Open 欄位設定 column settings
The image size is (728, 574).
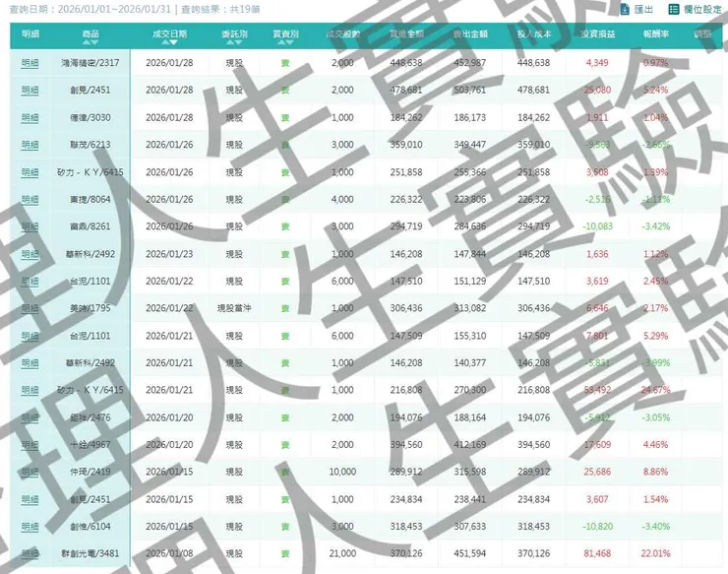[x=695, y=9]
